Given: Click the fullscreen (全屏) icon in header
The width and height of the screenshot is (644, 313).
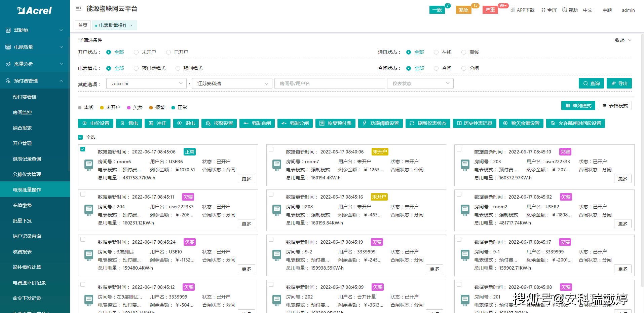Looking at the screenshot, I should point(543,10).
